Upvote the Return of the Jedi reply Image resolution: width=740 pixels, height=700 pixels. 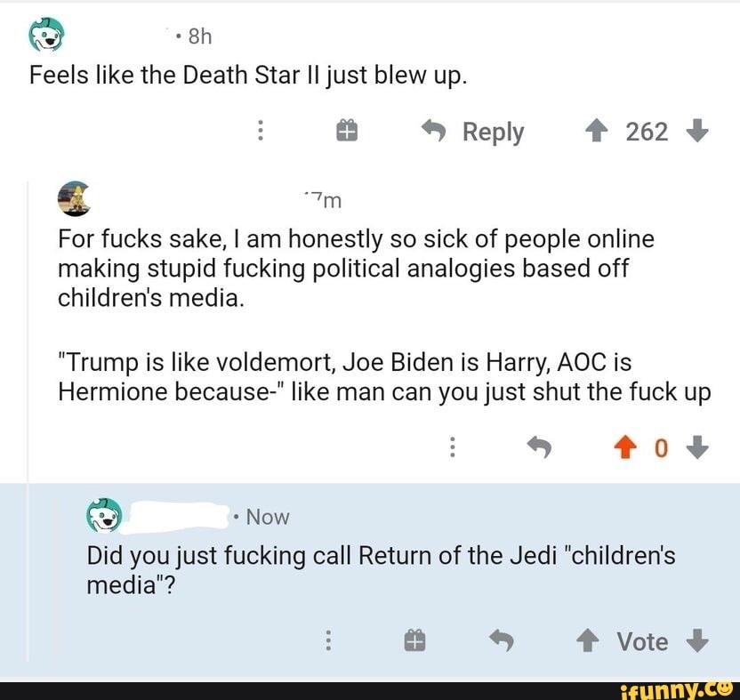[x=590, y=640]
